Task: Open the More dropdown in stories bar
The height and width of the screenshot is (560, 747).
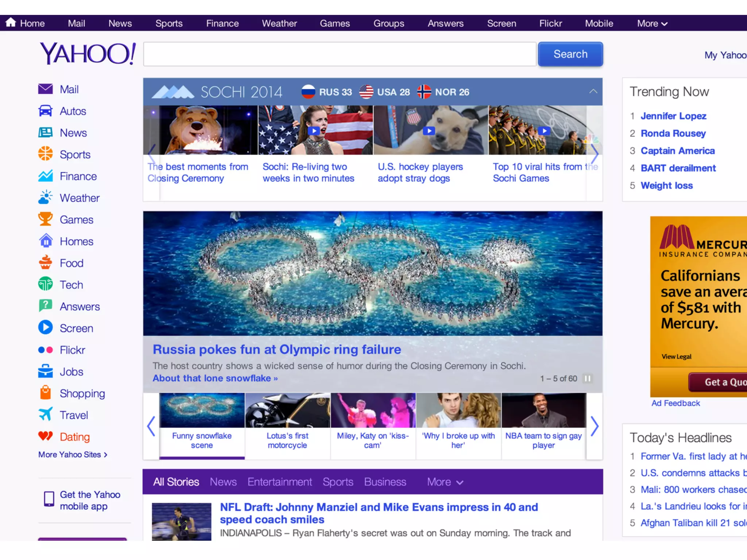Action: tap(445, 482)
